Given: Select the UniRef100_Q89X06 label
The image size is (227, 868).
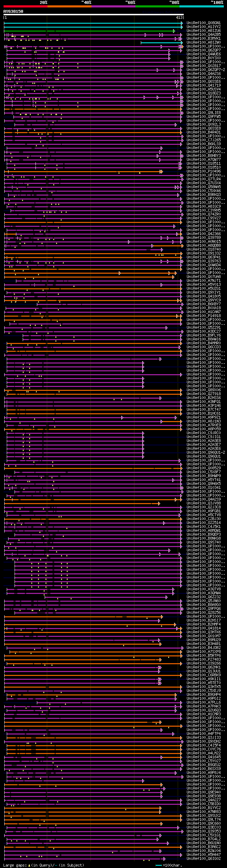Looking at the screenshot, I should (x=204, y=390).
